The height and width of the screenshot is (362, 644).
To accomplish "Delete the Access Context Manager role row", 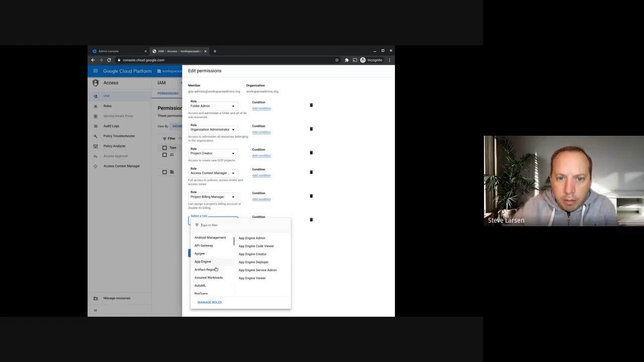I will coord(311,172).
